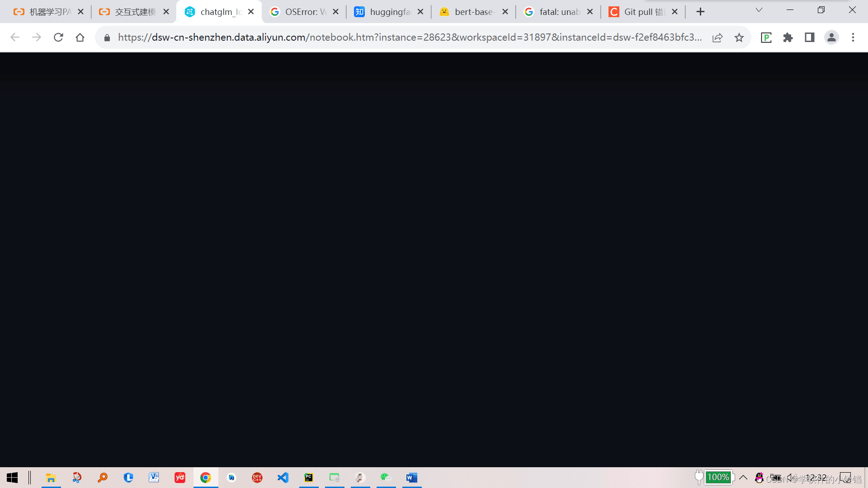Check the battery level indicator
The width and height of the screenshot is (868, 488).
(718, 477)
